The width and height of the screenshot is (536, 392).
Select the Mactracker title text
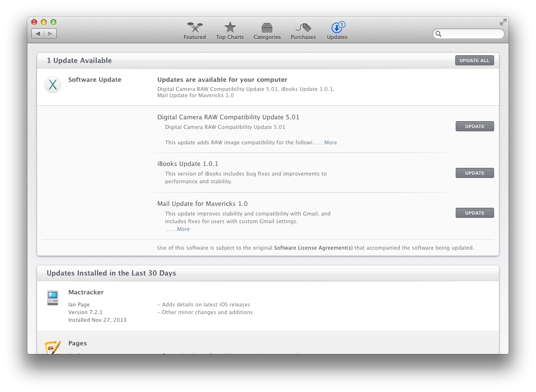(86, 292)
